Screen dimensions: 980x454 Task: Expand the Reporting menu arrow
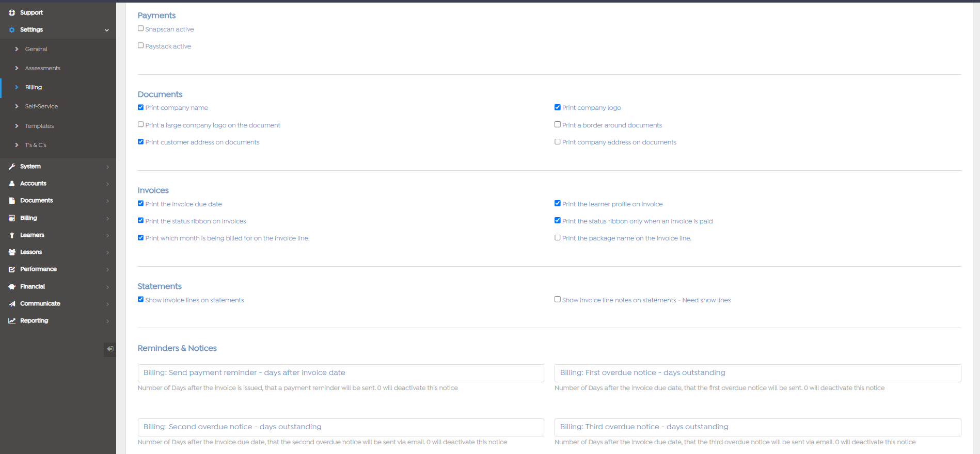click(107, 321)
